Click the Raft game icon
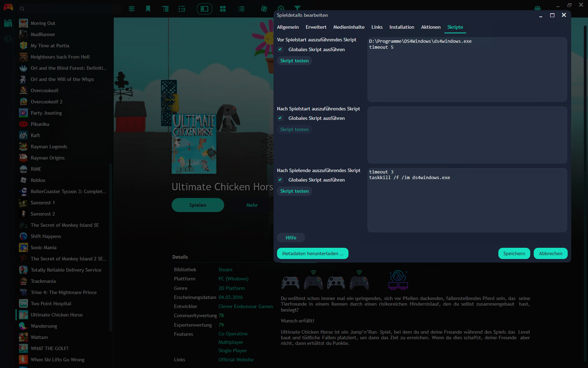 23,135
